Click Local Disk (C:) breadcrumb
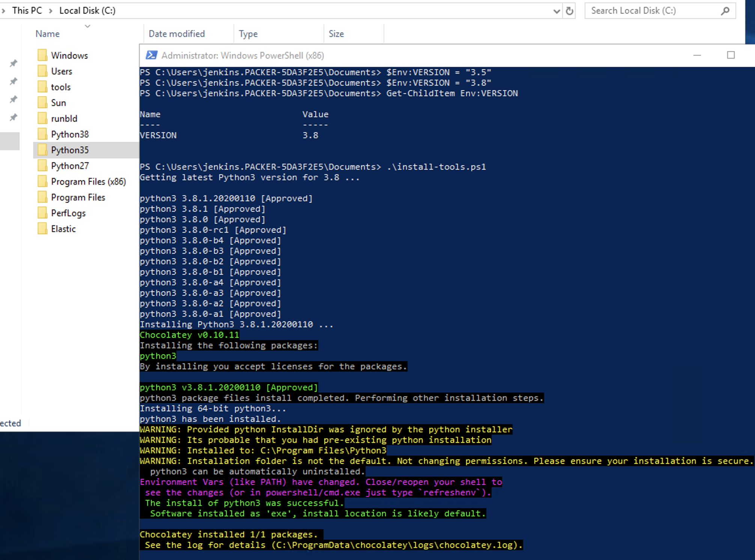This screenshot has height=560, width=755. (87, 11)
